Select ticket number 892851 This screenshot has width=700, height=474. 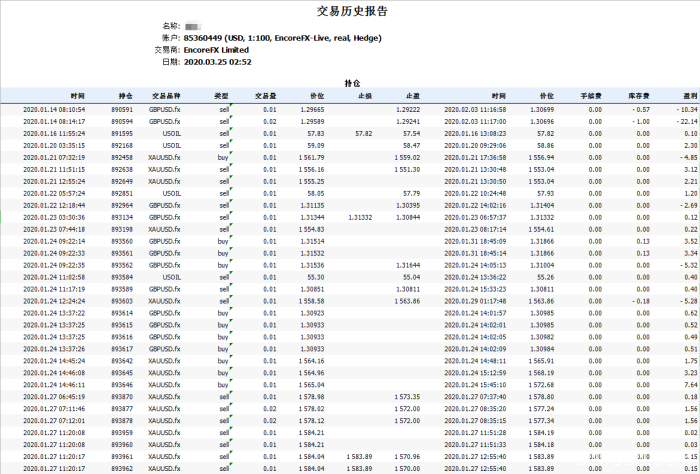(122, 193)
